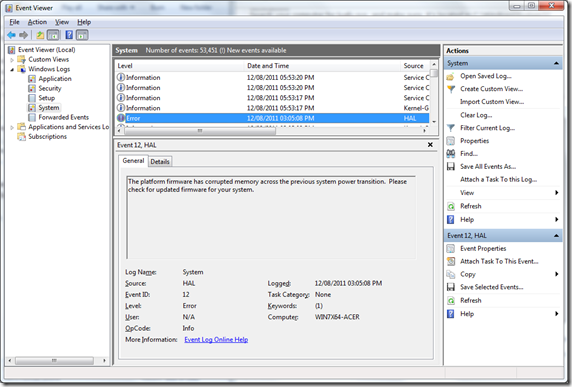Open the Copy submenu arrow
This screenshot has height=387, width=572.
(557, 274)
